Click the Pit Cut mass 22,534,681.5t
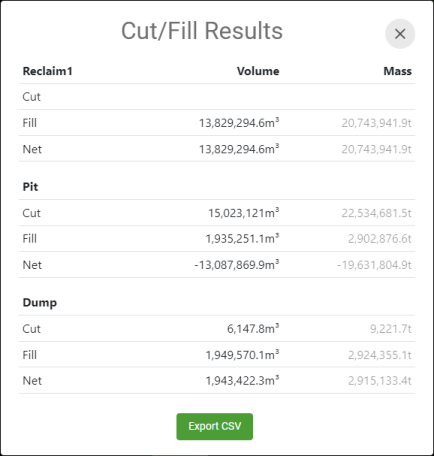 [x=376, y=213]
